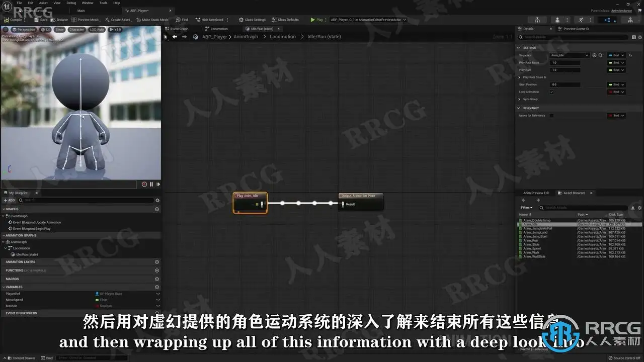Switch to Skeleton editor mode icon

point(538,20)
